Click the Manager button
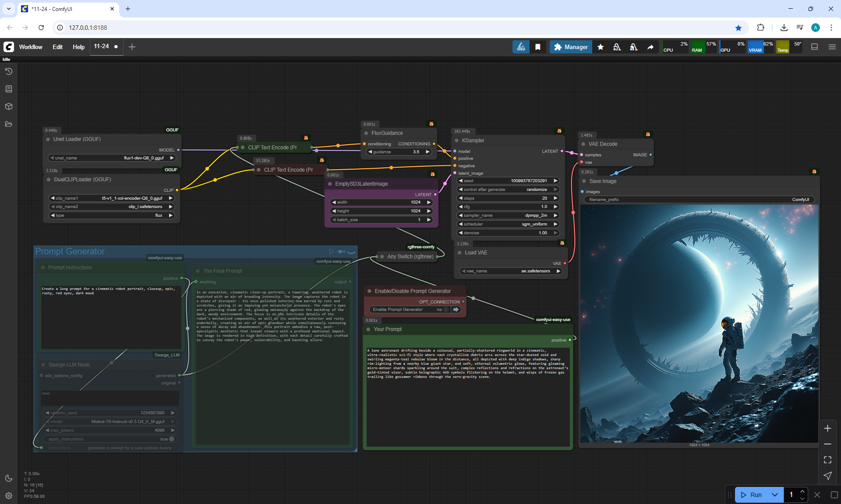 point(571,47)
